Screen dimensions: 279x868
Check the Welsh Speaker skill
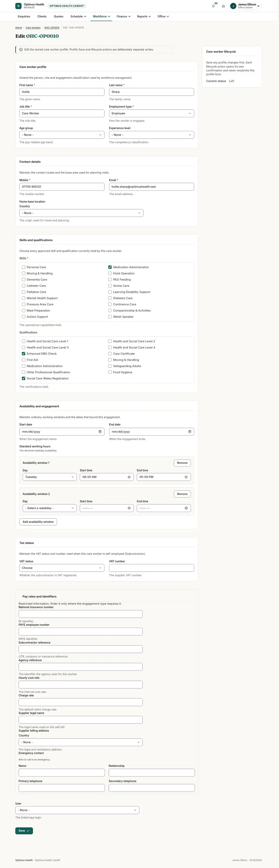(110, 317)
